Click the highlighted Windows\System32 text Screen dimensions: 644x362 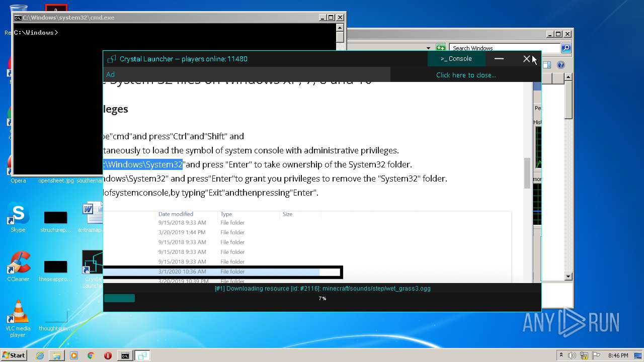[143, 164]
